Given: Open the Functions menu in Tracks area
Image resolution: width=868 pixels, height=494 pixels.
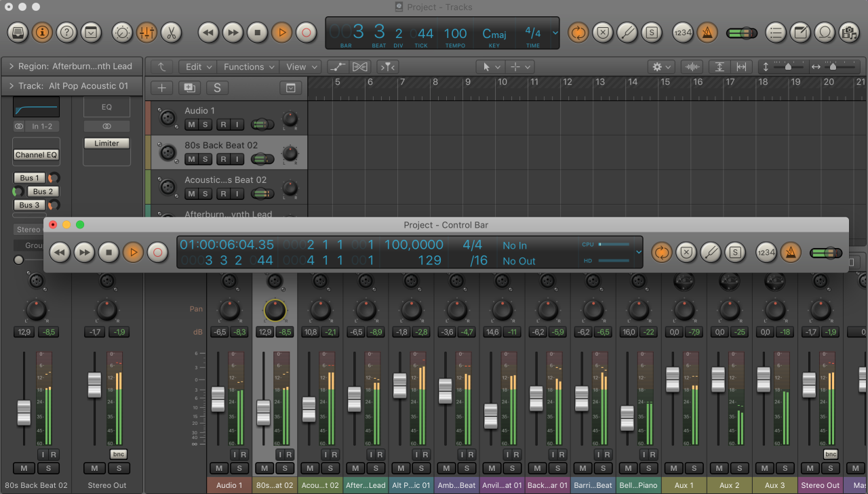Looking at the screenshot, I should coord(248,66).
